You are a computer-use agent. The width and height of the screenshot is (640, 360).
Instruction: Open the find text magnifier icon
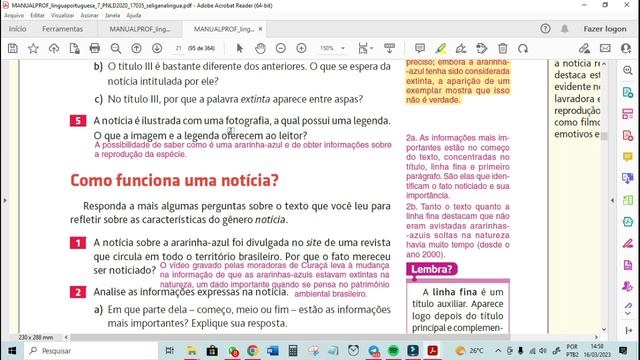coord(116,48)
